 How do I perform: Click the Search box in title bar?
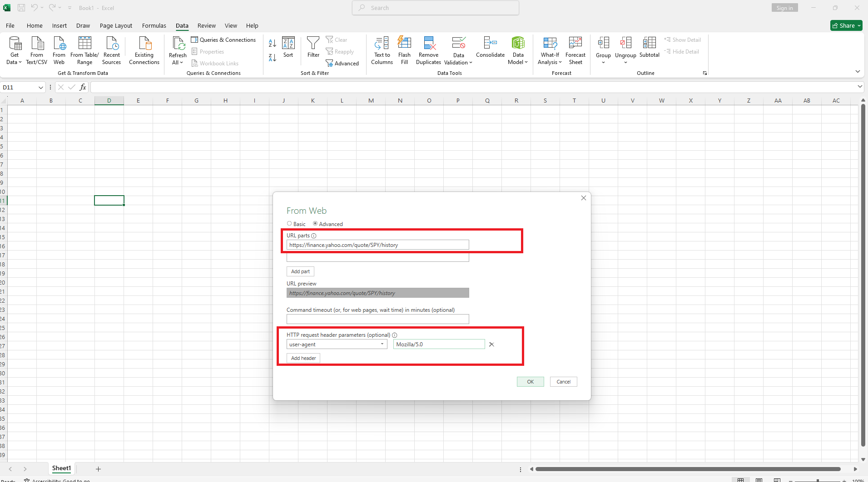(x=435, y=8)
